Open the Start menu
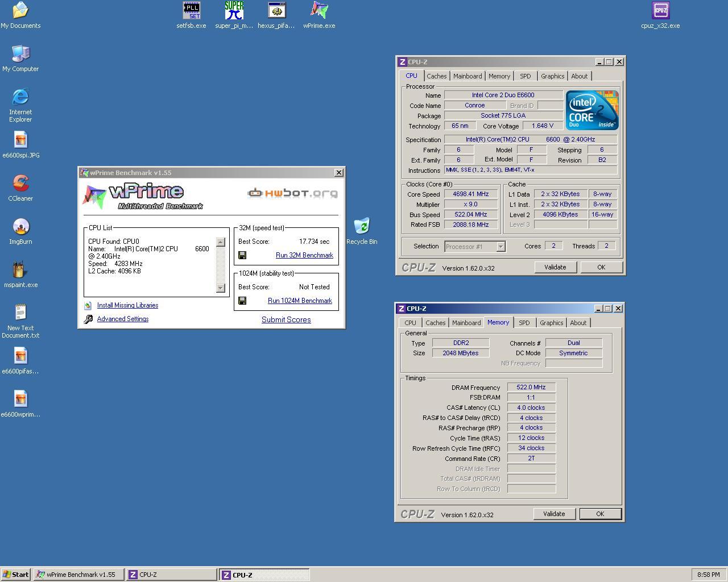This screenshot has height=582, width=728. [16, 575]
